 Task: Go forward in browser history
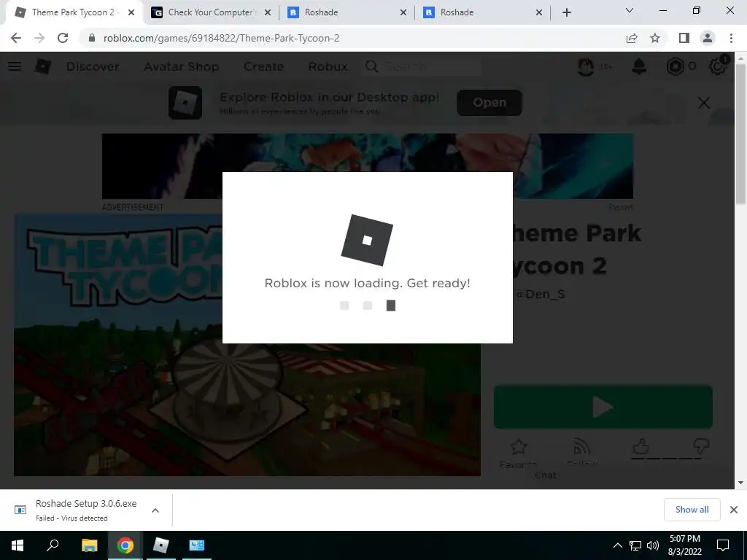[39, 38]
